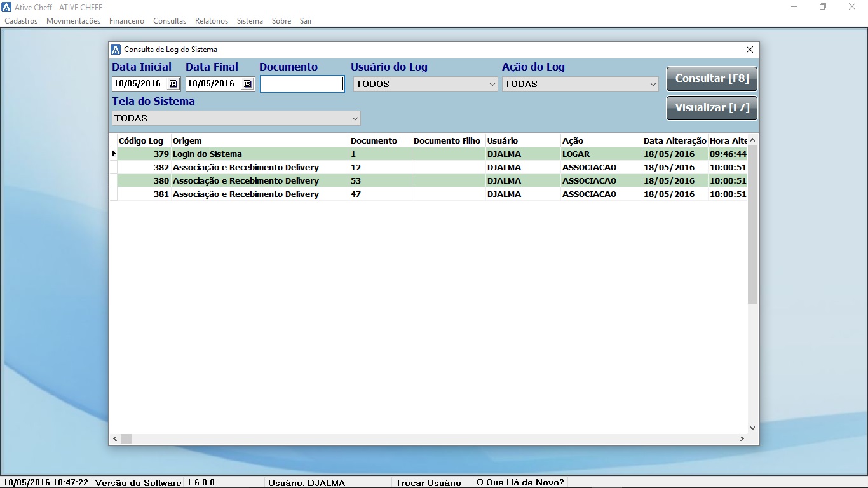
Task: Click ASSOCIACAO cell in row 381
Action: pos(601,194)
